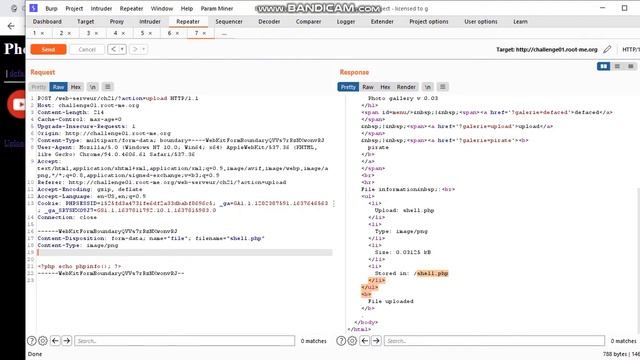This screenshot has width=640, height=360.
Task: Close Repeater tab 7
Action: 204,33
